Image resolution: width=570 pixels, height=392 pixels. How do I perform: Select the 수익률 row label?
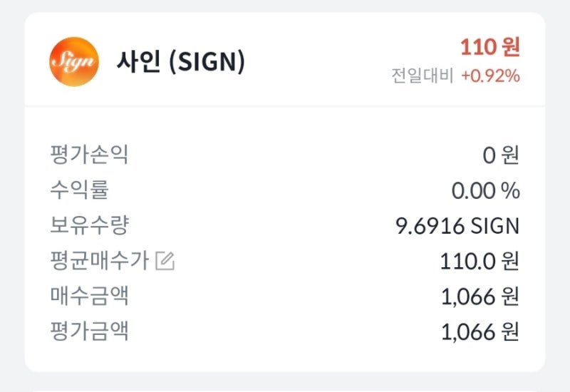tap(79, 190)
